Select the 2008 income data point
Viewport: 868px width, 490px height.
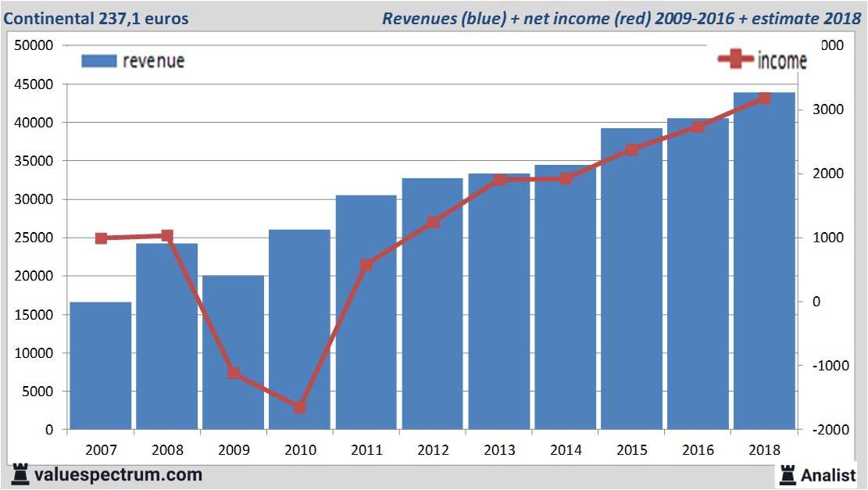[167, 236]
